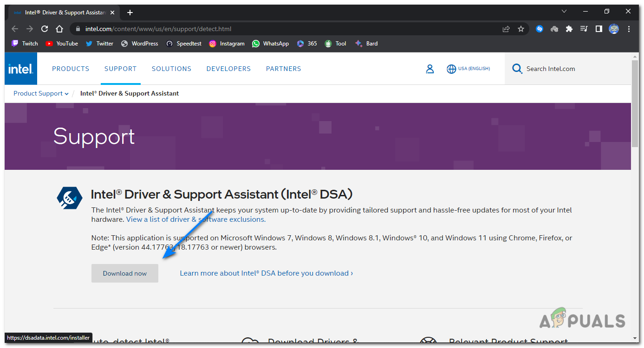This screenshot has width=644, height=348.
Task: Open the Shazam extension
Action: (x=540, y=29)
